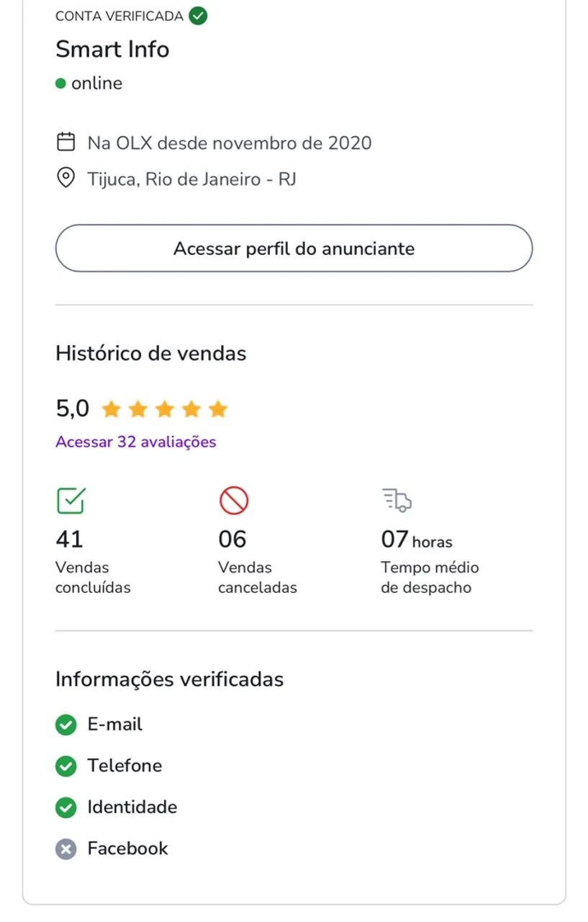Open the "Acessar 32 avaliações" link
Viewport: 588px width, 922px height.
click(136, 442)
